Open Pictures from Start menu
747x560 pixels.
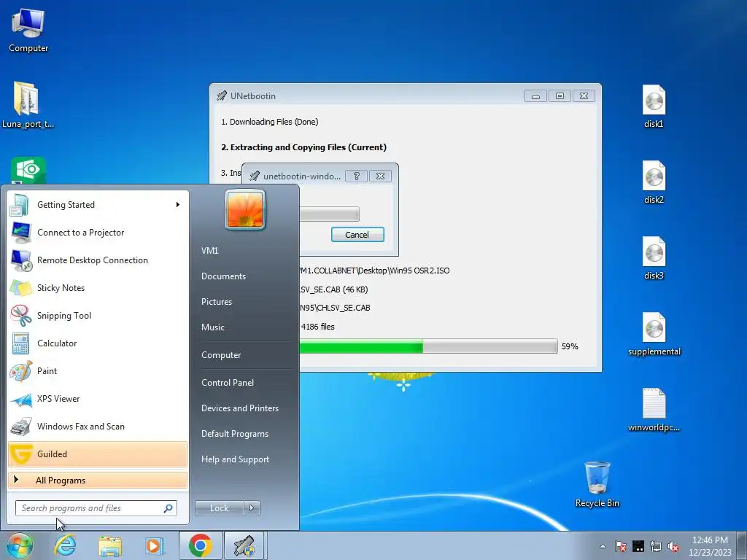216,302
